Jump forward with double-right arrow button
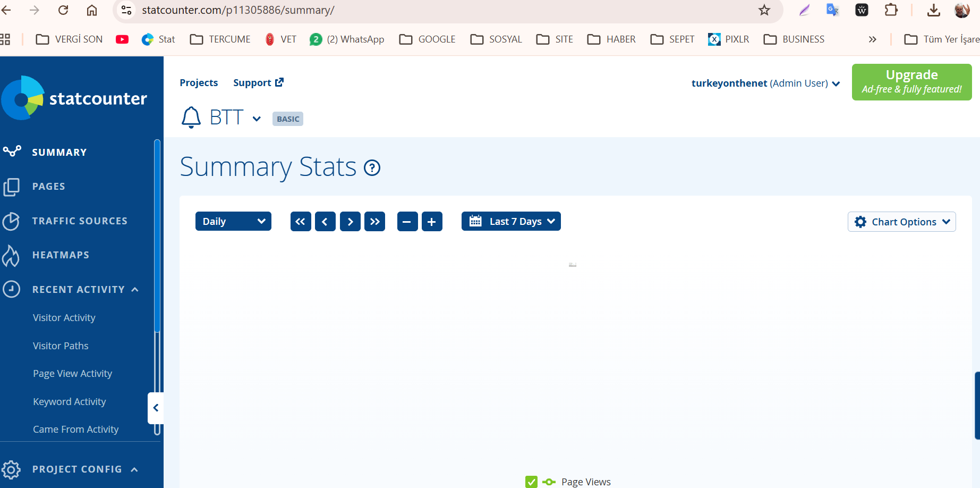The image size is (980, 488). tap(374, 222)
